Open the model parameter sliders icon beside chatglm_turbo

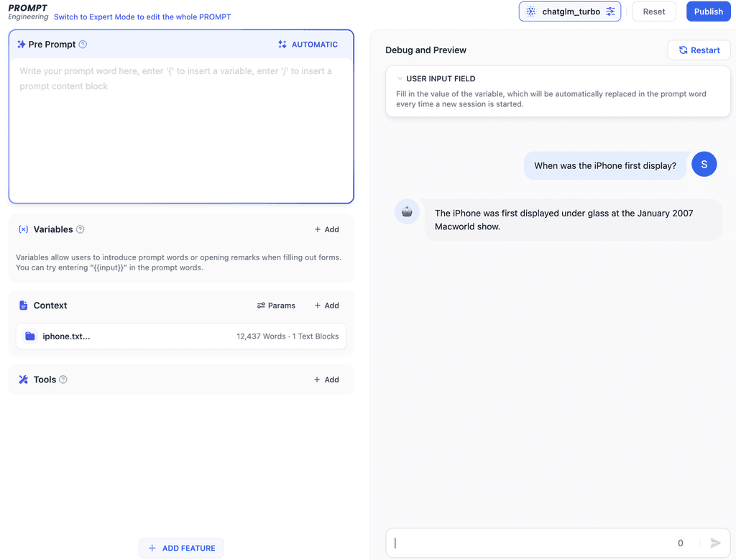(x=609, y=12)
